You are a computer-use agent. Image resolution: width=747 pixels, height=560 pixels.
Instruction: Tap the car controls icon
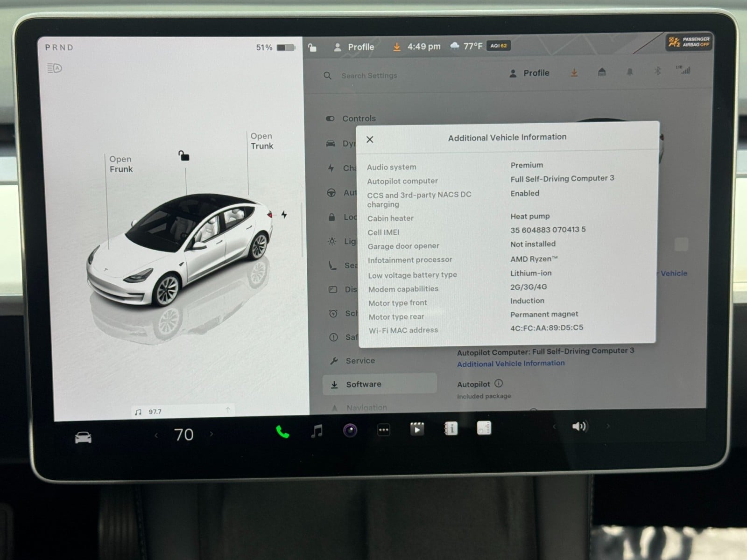click(x=83, y=438)
